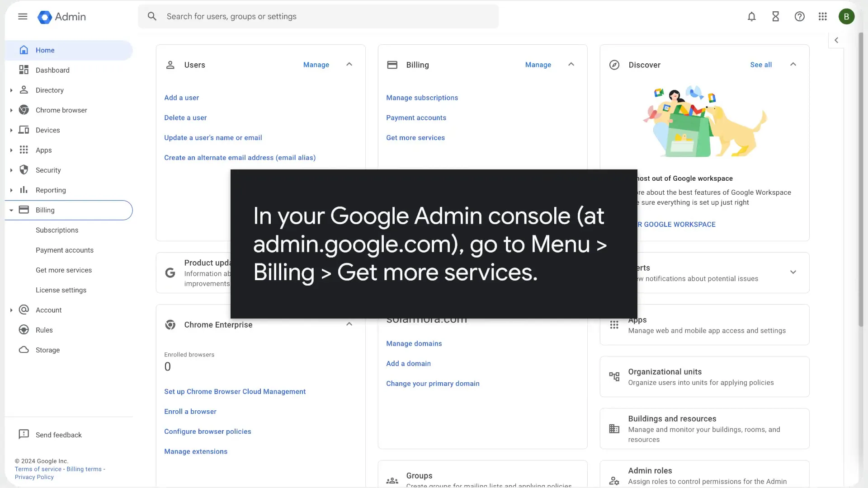Click the Dashboard icon in sidebar

click(x=24, y=70)
